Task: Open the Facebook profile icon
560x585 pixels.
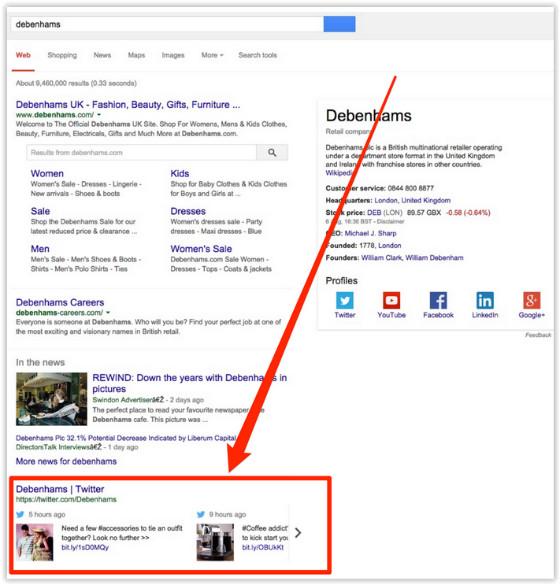Action: [438, 300]
